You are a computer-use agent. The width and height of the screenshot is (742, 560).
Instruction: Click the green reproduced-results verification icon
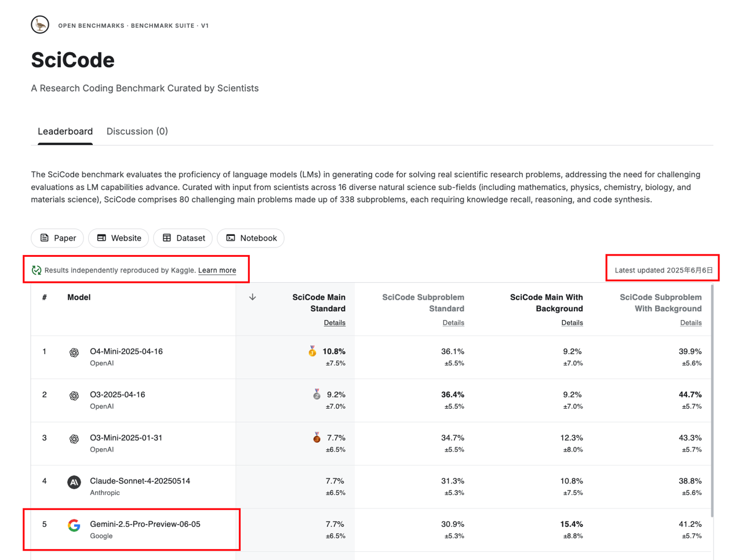click(x=37, y=270)
